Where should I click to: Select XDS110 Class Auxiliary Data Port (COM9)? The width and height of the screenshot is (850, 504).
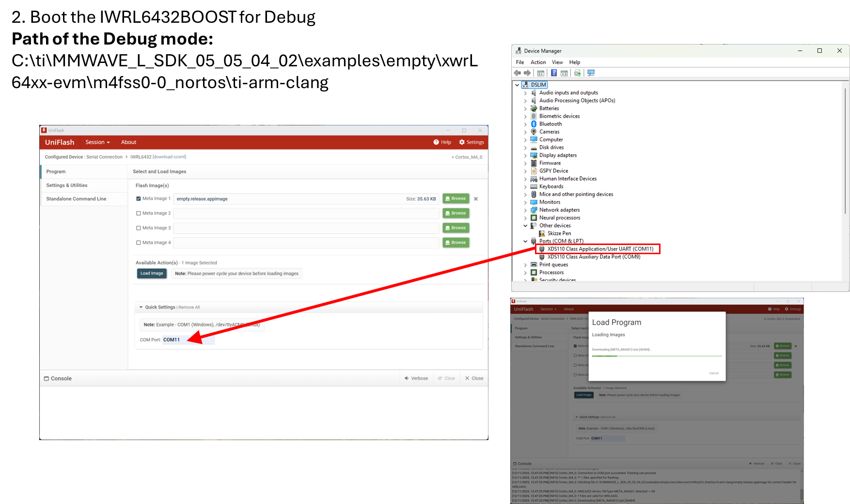click(594, 257)
